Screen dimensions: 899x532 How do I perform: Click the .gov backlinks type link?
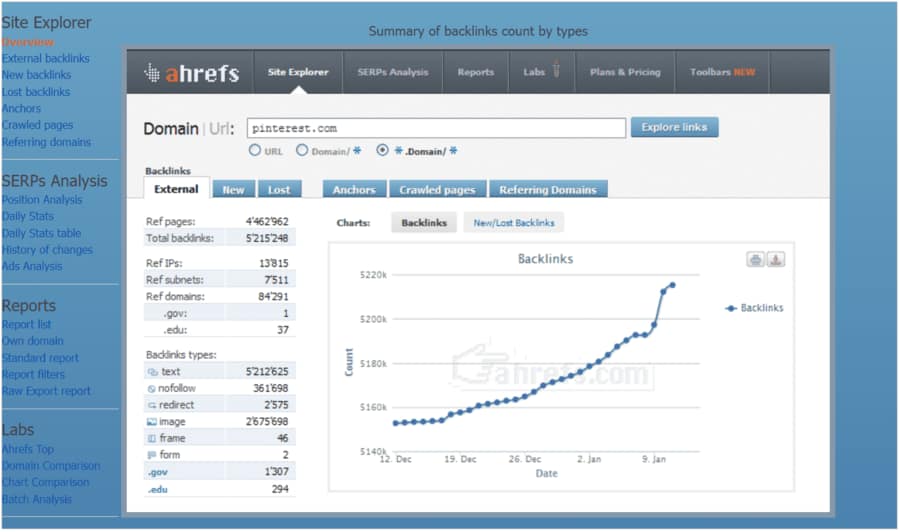158,472
